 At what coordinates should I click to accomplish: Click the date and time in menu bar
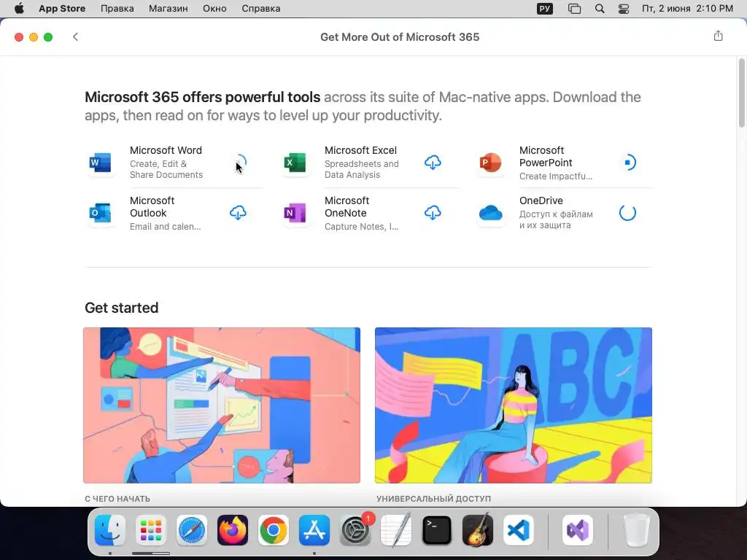point(687,9)
